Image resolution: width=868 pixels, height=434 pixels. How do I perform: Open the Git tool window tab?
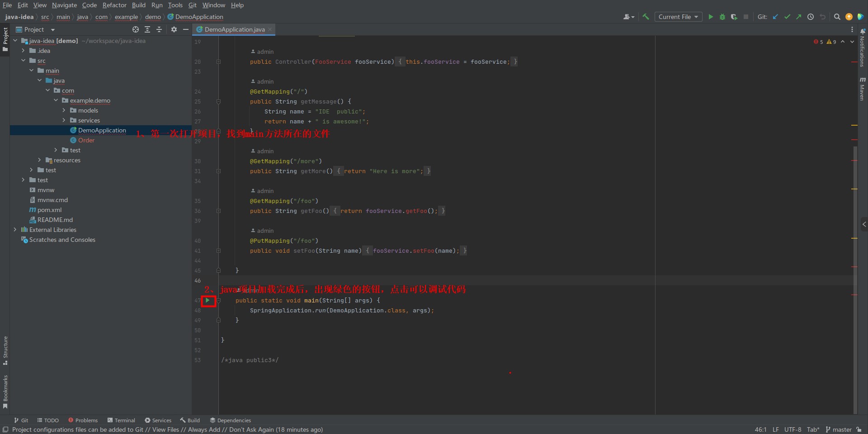21,420
